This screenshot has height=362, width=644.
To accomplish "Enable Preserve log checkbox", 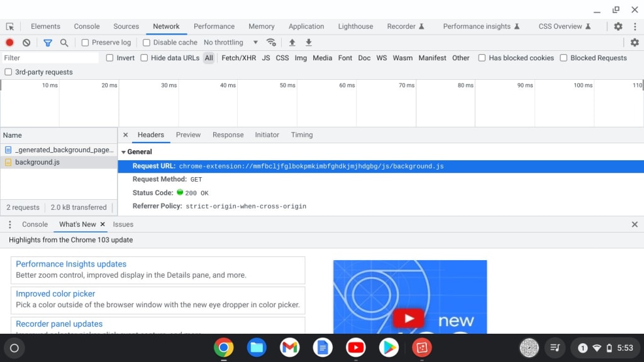I will click(85, 43).
